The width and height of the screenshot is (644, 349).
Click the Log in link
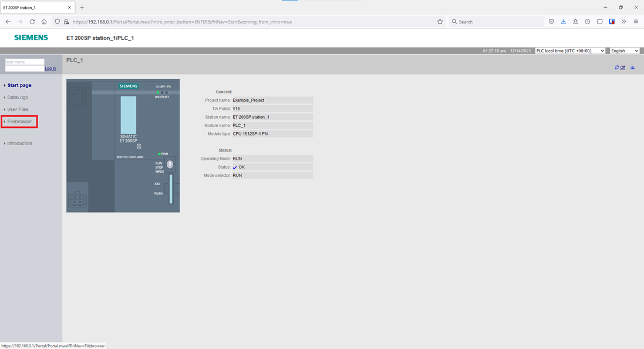pos(50,69)
